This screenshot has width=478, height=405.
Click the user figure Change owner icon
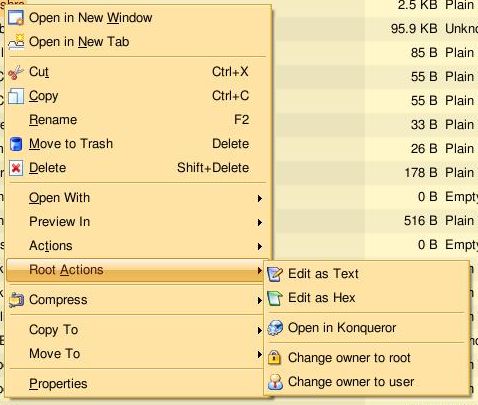[x=275, y=382]
